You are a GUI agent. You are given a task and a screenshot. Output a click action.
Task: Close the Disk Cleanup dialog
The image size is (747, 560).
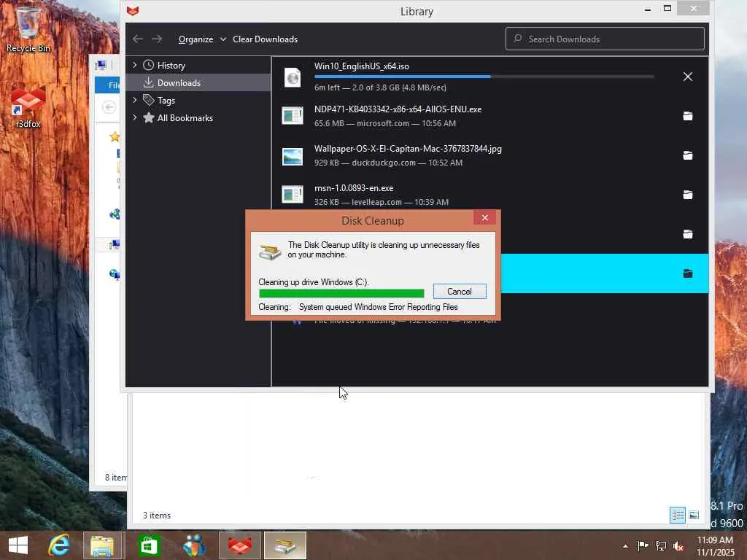pyautogui.click(x=484, y=217)
